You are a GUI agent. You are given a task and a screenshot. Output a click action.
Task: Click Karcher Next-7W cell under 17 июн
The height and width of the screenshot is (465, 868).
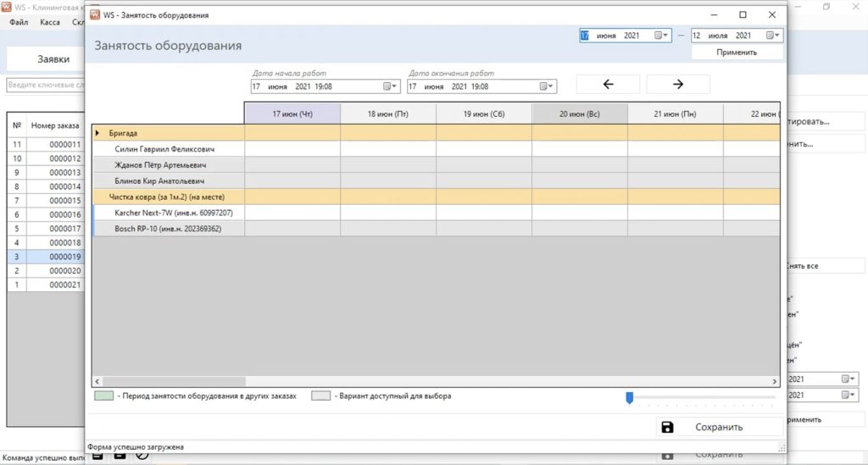coord(292,213)
